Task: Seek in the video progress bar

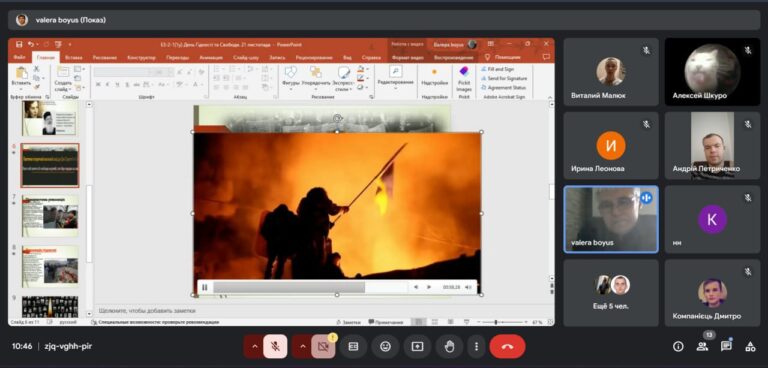Action: (x=310, y=287)
